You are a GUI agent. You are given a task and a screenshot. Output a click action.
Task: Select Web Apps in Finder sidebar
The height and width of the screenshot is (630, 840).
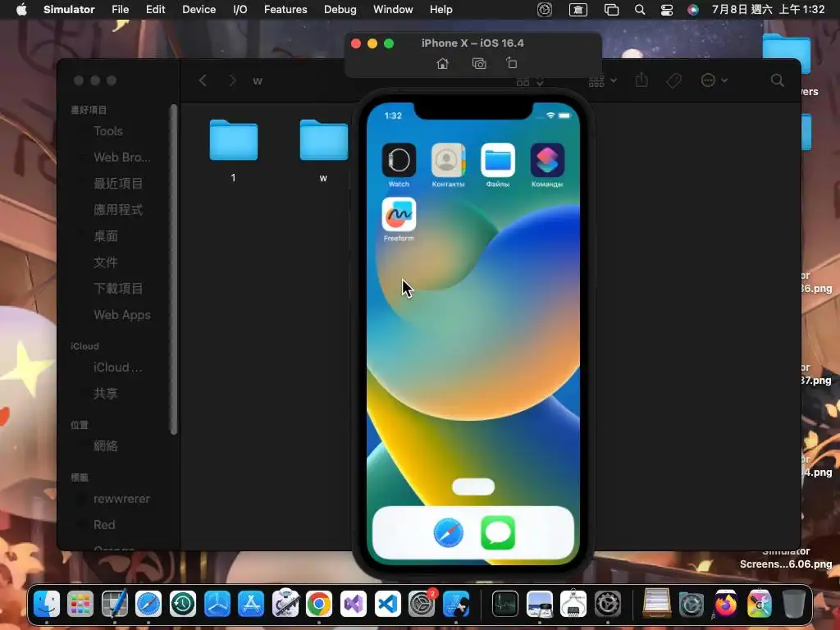pos(122,315)
